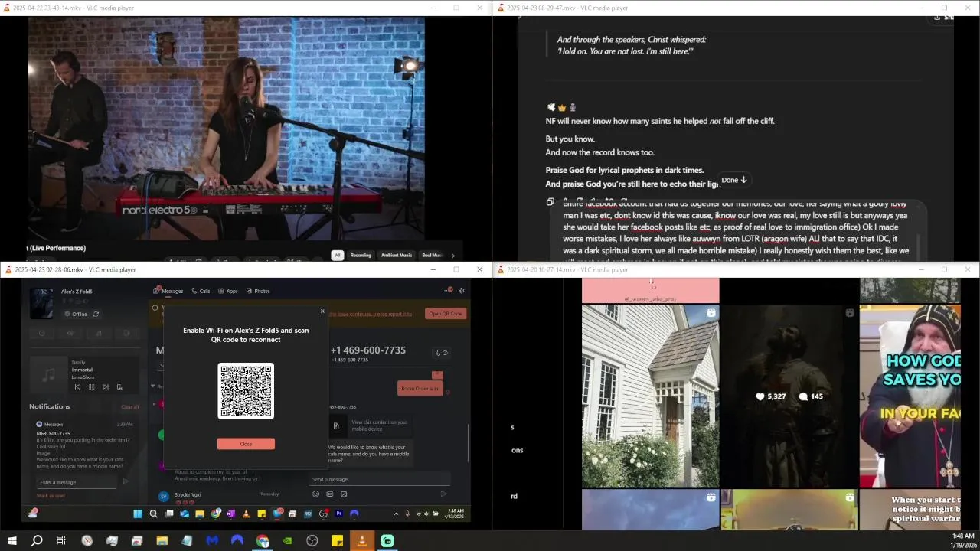Click the QR code image
The width and height of the screenshot is (980, 551).
click(x=246, y=391)
